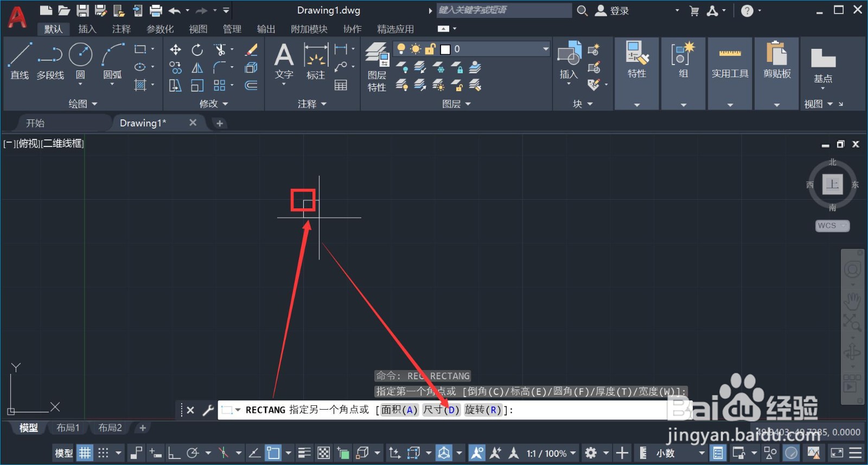Open the units dropdown (小数)
Viewport: 868px width, 465px height.
tap(680, 453)
